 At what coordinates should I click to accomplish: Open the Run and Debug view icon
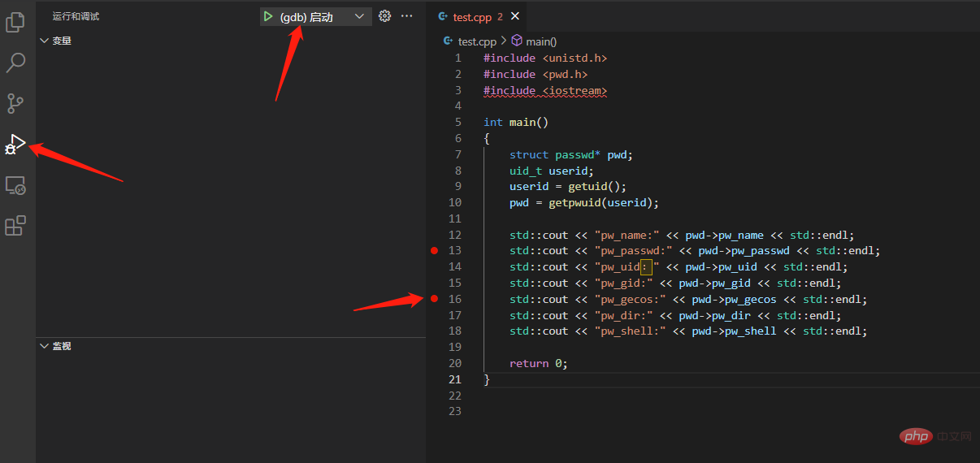pyautogui.click(x=15, y=145)
